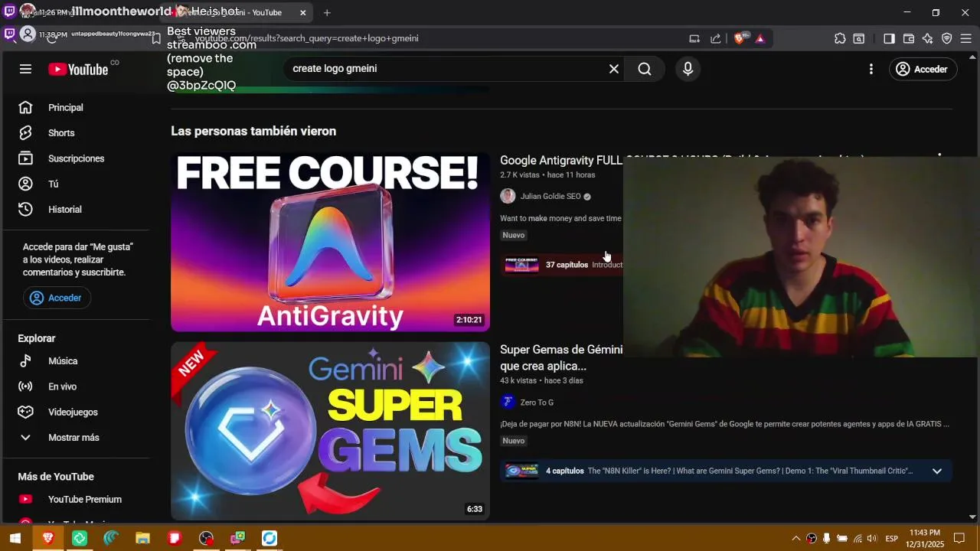Open the Windows Start menu
The image size is (980, 551).
[x=15, y=538]
